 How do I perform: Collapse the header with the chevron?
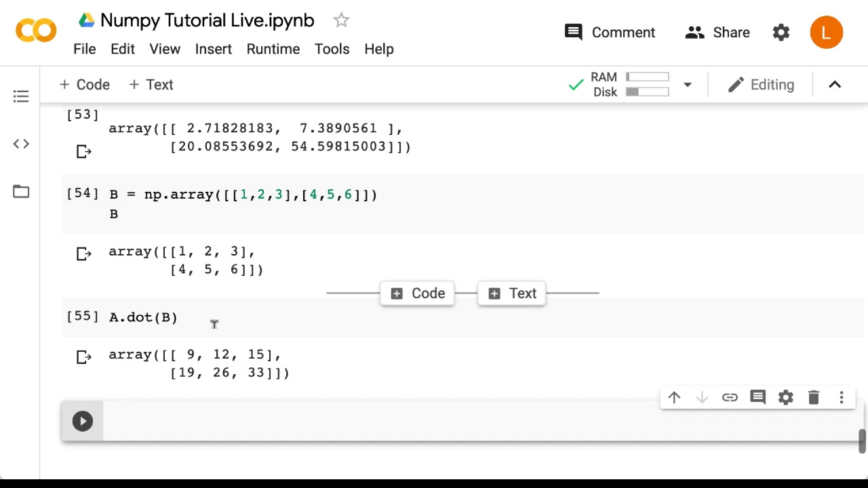(835, 85)
